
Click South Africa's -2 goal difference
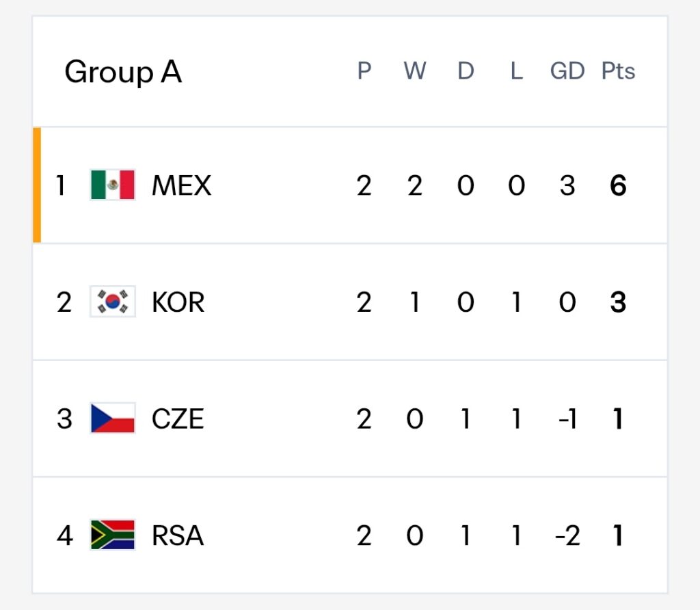(x=567, y=535)
